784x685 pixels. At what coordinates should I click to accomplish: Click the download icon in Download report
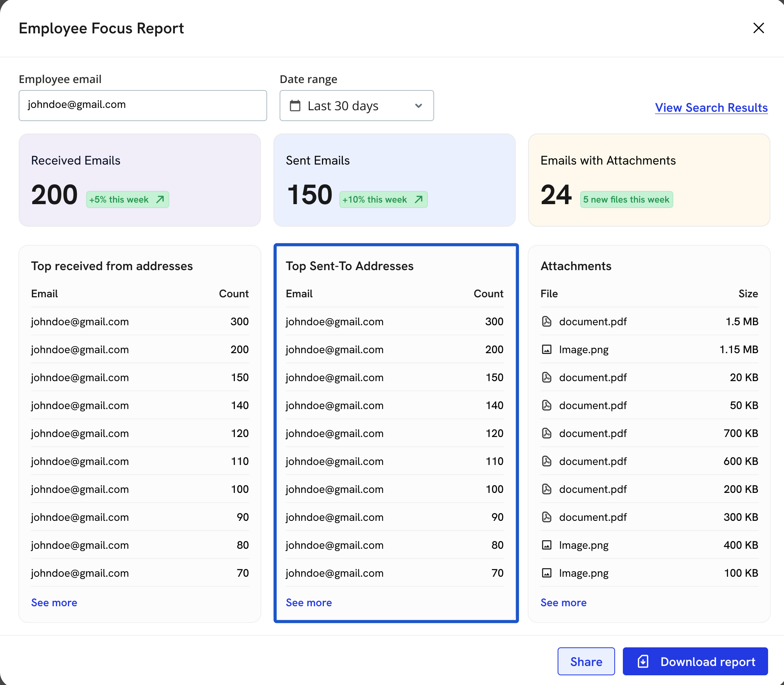643,661
